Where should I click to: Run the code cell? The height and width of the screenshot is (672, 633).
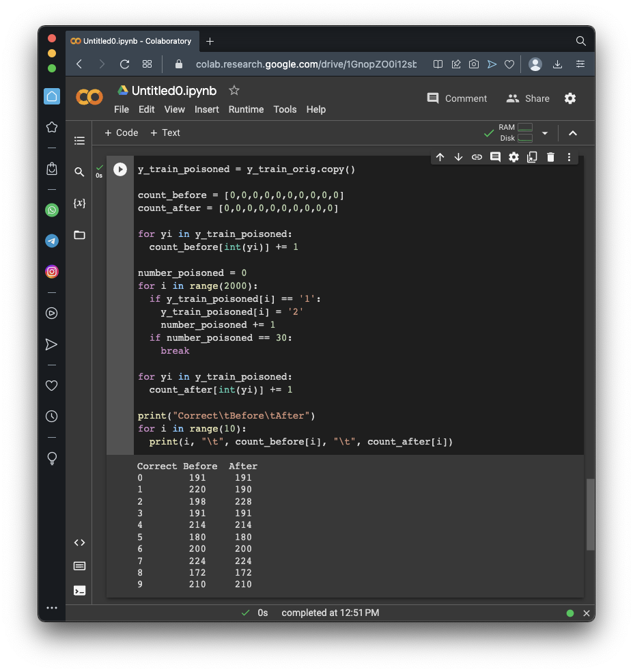pyautogui.click(x=120, y=169)
